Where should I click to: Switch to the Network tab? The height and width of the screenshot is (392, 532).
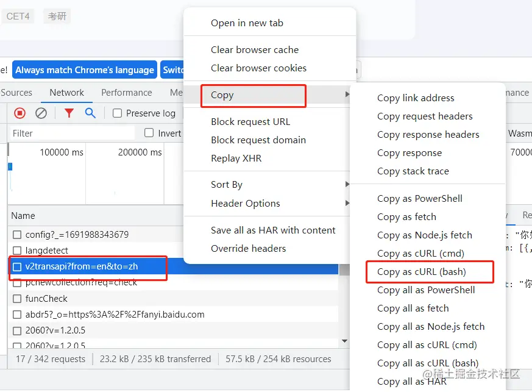tap(67, 92)
